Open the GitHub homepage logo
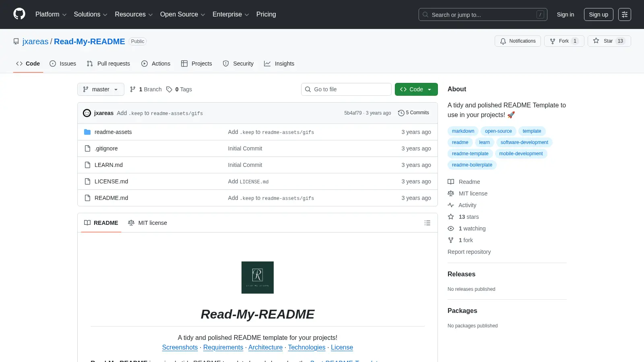Image resolution: width=644 pixels, height=362 pixels. pos(19,14)
